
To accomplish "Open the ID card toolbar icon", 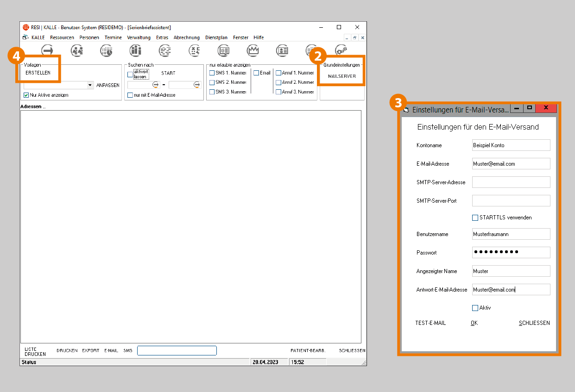I will (x=282, y=50).
